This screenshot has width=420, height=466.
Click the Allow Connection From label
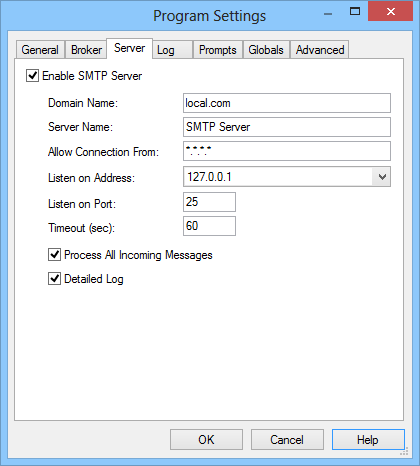point(103,152)
